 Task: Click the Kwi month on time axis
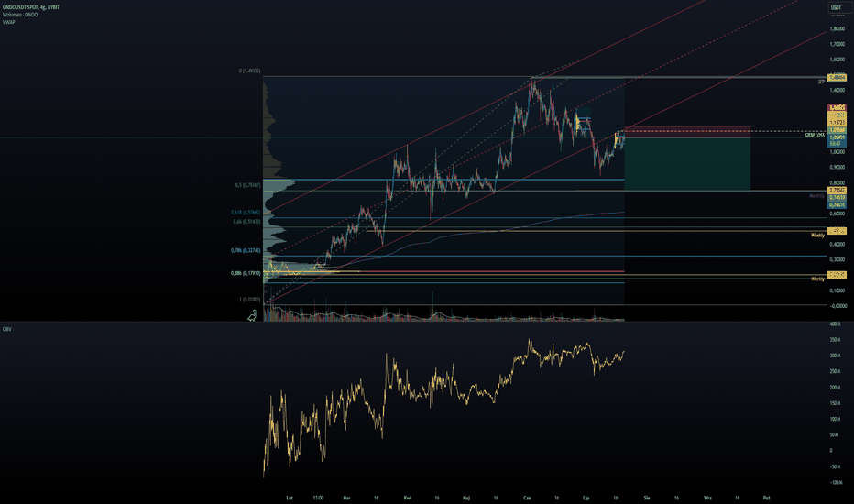[408, 498]
